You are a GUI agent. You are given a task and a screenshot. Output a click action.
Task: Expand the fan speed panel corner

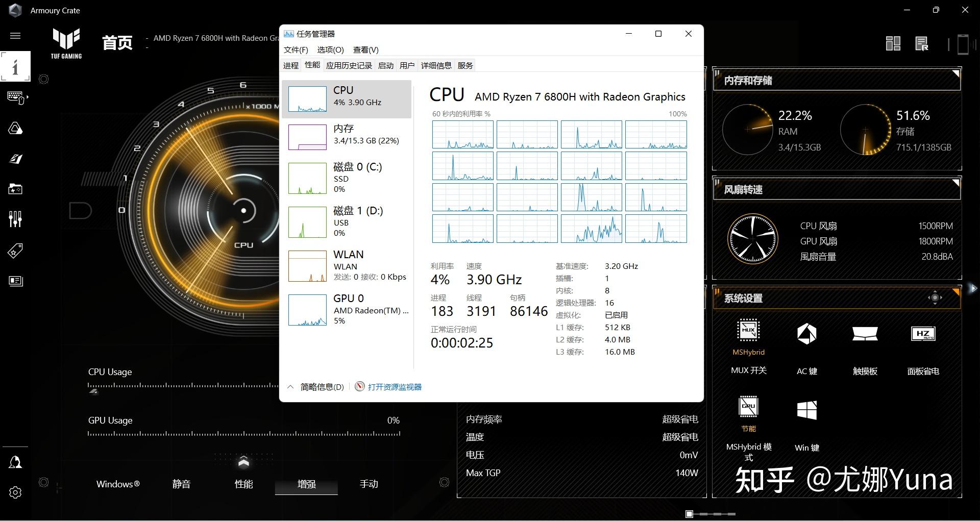955,183
